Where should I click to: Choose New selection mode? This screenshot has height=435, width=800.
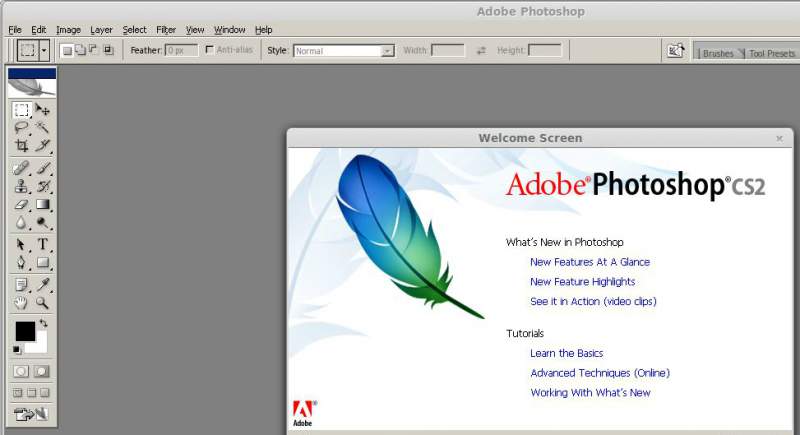pos(67,50)
